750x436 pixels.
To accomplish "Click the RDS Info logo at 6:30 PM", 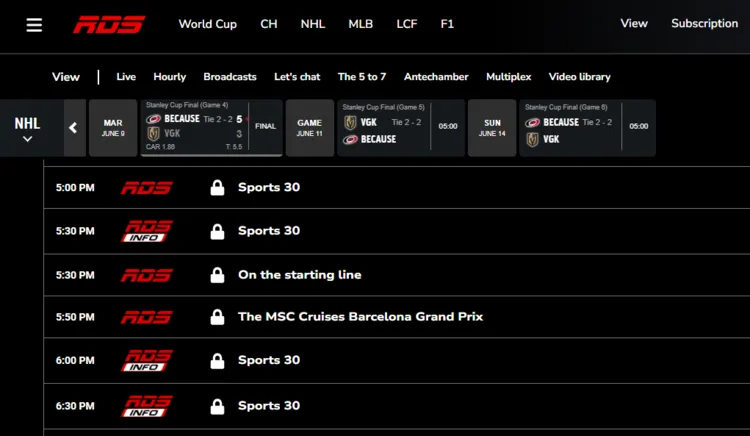I will (147, 406).
